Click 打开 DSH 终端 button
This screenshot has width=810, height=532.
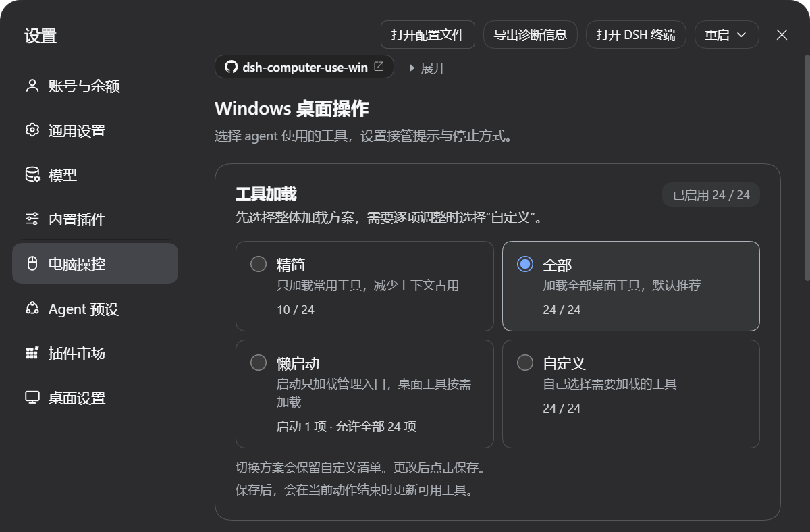(636, 34)
